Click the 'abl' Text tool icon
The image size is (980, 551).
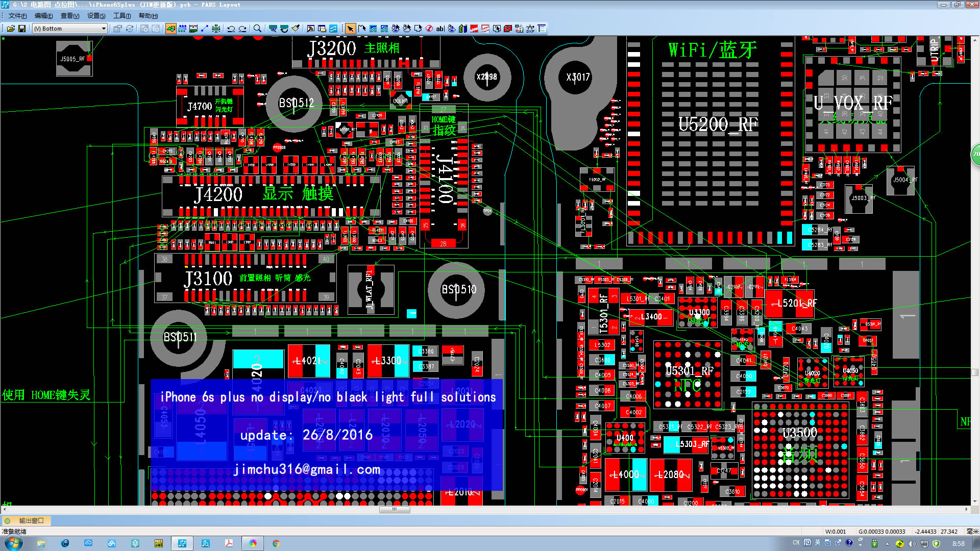click(440, 29)
